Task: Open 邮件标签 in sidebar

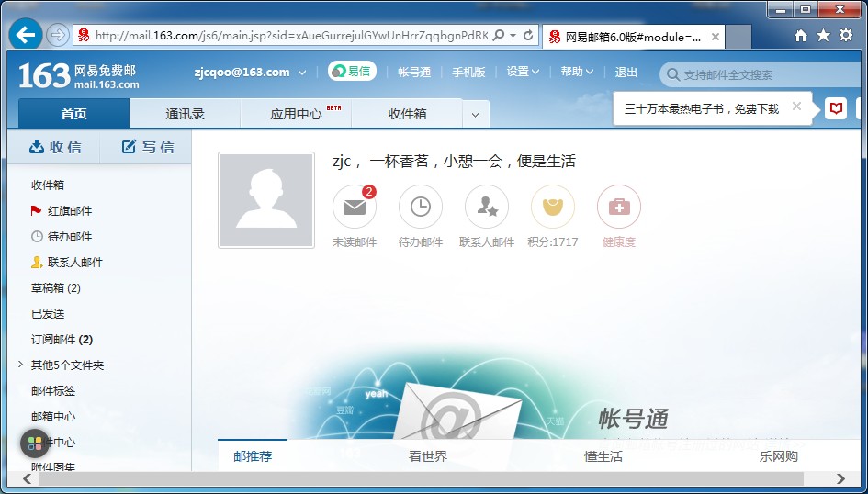Action: point(53,390)
